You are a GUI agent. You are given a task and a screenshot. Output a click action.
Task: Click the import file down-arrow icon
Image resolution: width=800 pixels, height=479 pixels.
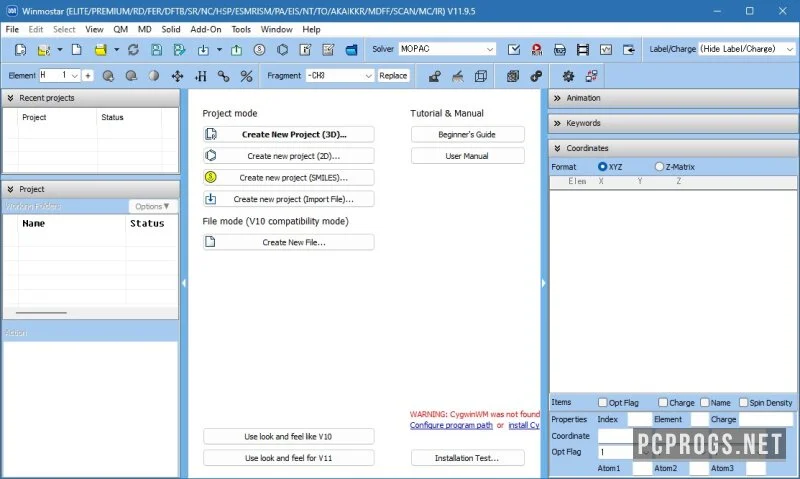coord(203,49)
